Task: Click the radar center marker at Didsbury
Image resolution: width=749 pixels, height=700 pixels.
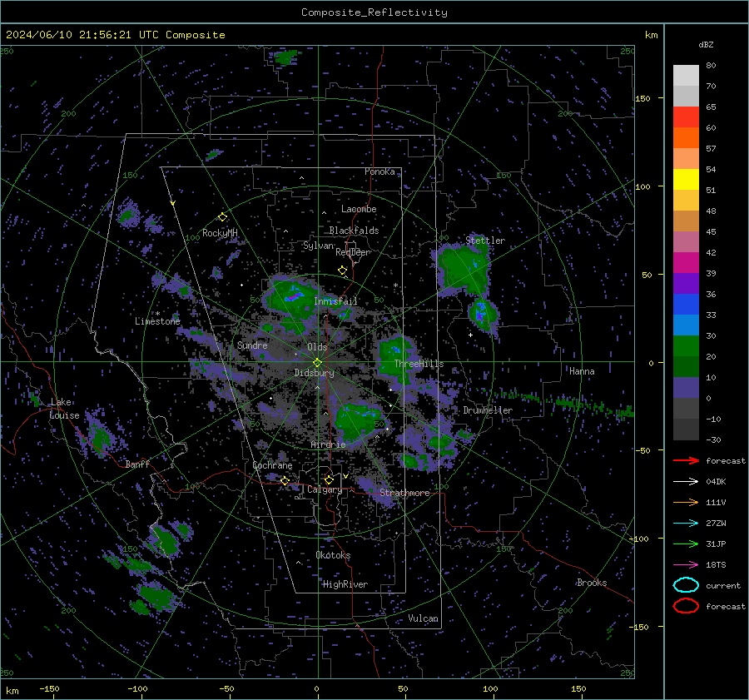Action: (317, 363)
